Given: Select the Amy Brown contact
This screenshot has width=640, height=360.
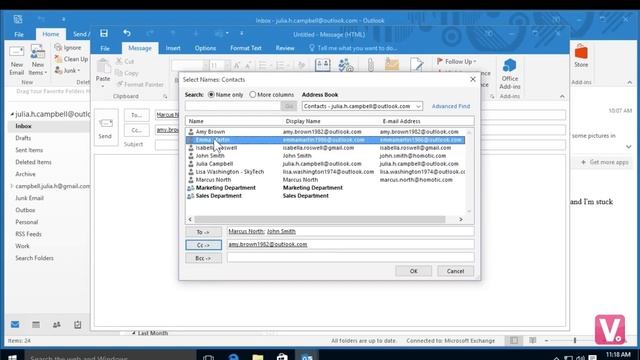Looking at the screenshot, I should [x=325, y=132].
